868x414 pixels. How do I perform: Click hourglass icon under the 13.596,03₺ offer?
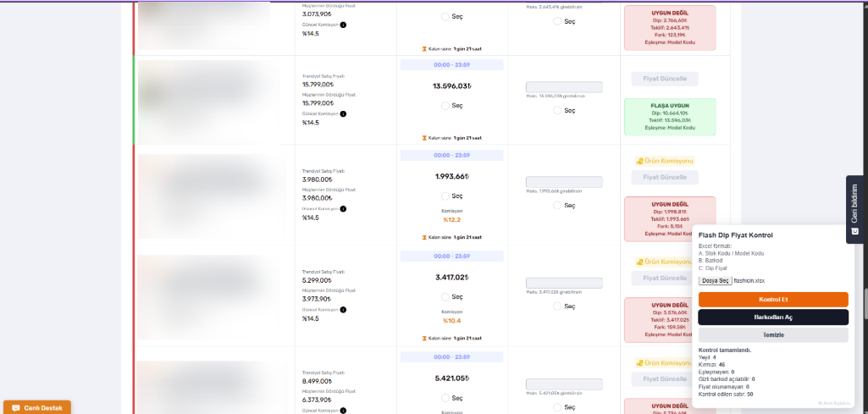click(x=424, y=138)
